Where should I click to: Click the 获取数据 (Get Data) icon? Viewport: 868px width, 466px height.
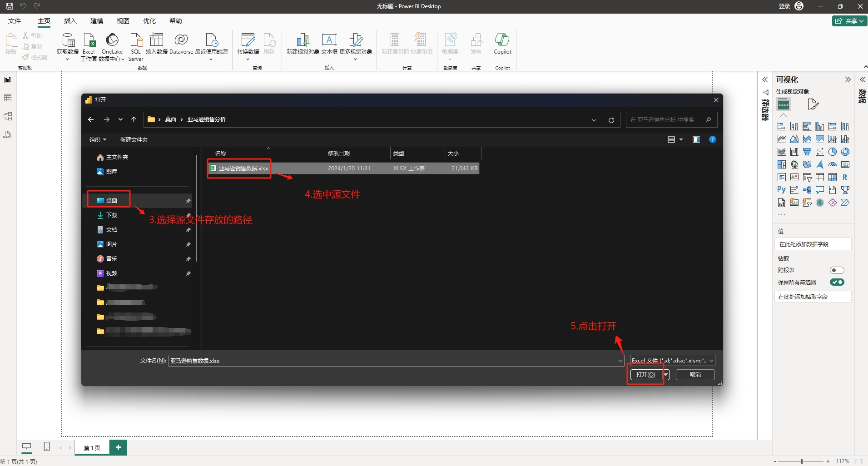click(x=68, y=40)
